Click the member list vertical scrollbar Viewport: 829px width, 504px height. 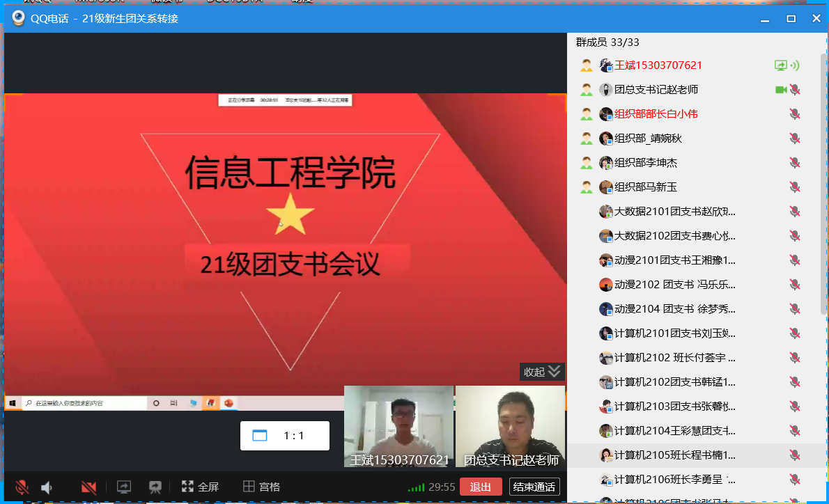tap(823, 174)
